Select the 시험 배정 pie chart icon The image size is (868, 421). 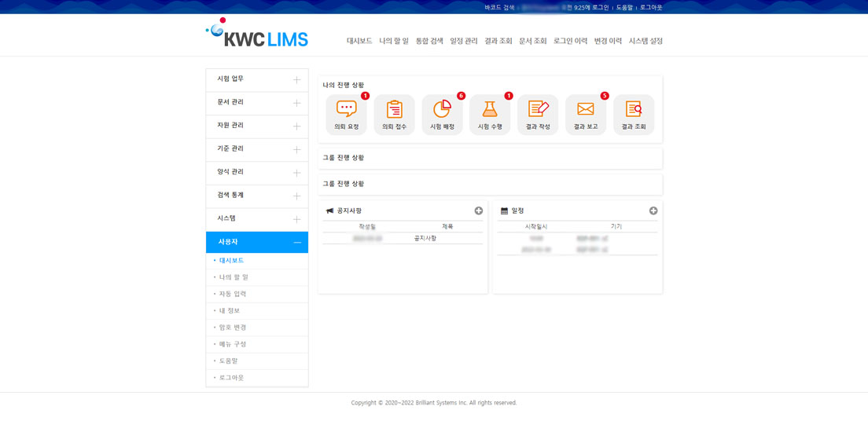point(442,110)
